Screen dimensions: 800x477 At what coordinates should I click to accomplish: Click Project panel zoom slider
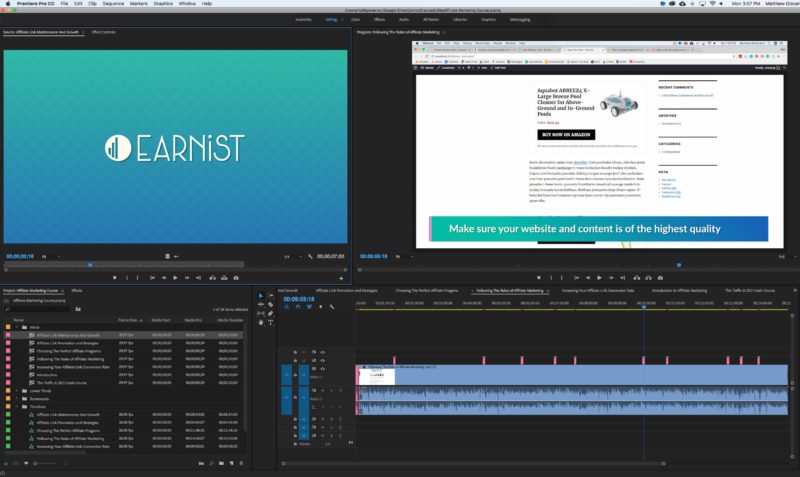pyautogui.click(x=46, y=463)
